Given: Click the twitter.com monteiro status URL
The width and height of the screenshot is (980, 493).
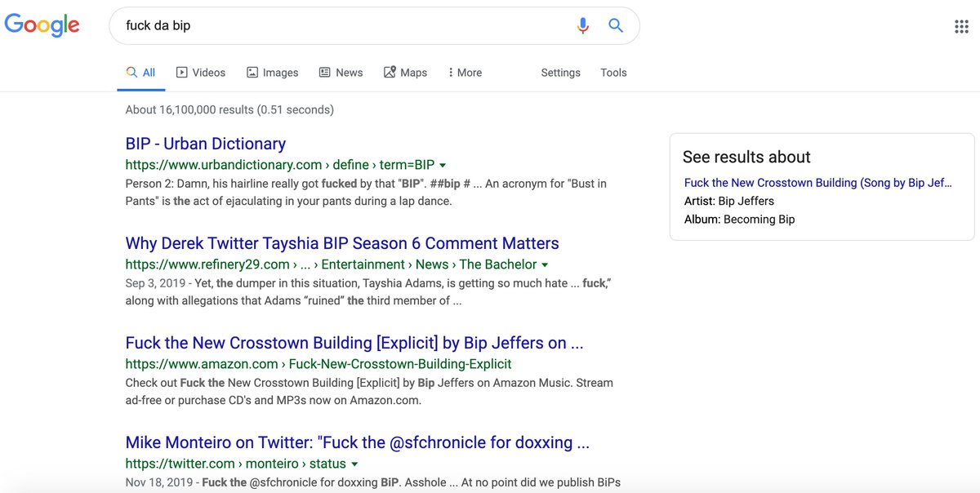Looking at the screenshot, I should coord(236,464).
